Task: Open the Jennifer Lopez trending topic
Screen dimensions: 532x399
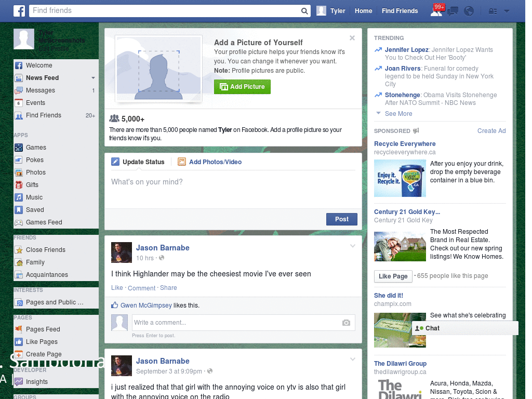Action: [406, 50]
